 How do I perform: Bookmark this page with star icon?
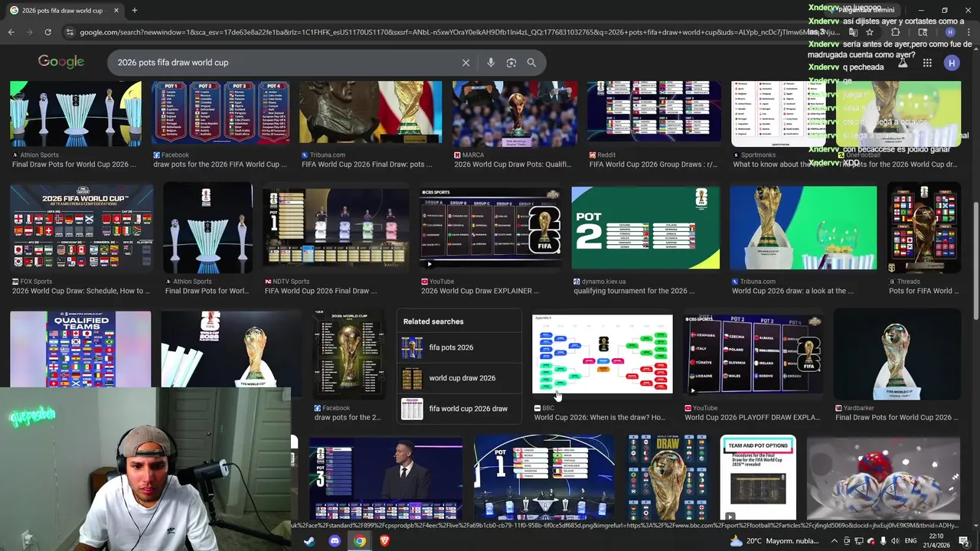coord(870,32)
